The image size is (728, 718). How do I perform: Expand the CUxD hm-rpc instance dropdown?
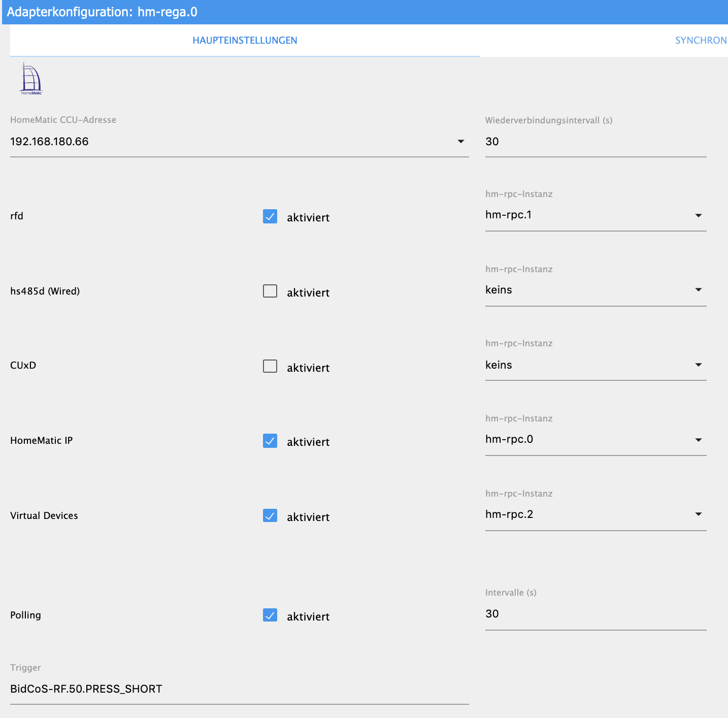tap(595, 365)
